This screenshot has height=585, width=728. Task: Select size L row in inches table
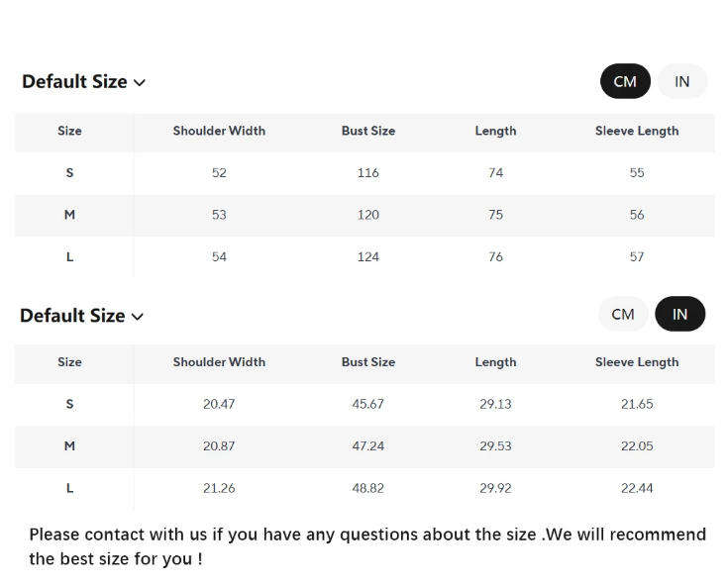tap(69, 488)
